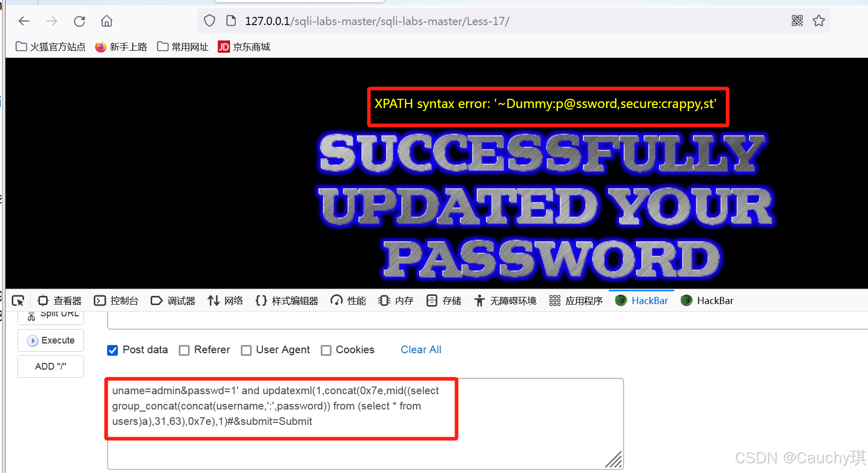Open the QR code generator in the address bar
Image resolution: width=868 pixels, height=473 pixels.
tap(797, 21)
